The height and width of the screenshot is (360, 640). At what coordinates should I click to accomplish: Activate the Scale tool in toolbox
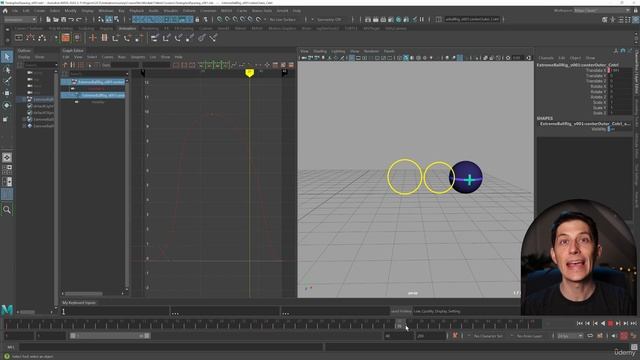[x=6, y=119]
